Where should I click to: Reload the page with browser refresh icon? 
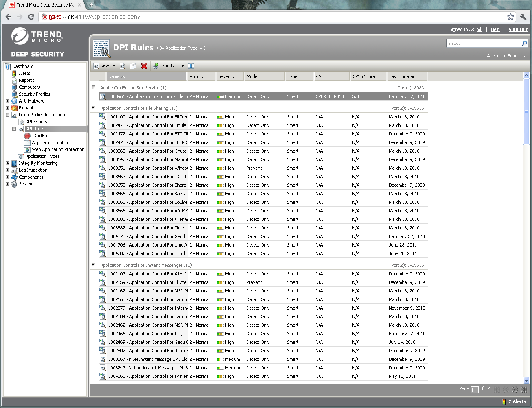coord(31,17)
